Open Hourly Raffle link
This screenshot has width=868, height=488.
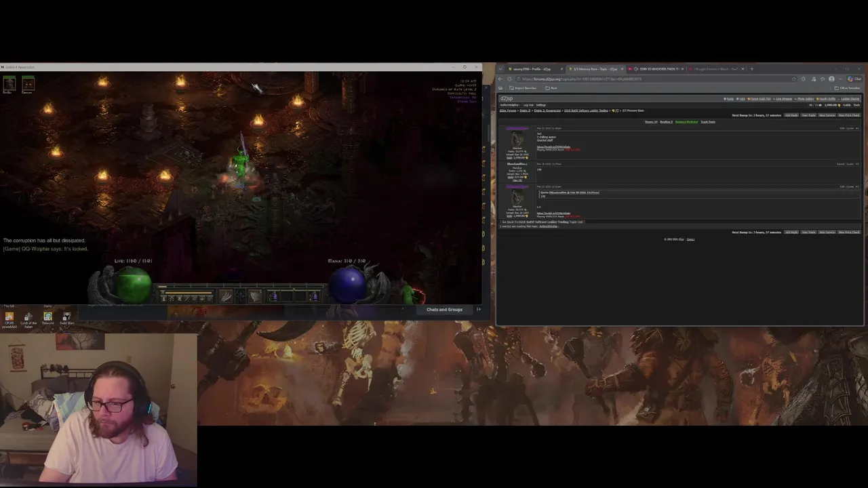coord(826,99)
